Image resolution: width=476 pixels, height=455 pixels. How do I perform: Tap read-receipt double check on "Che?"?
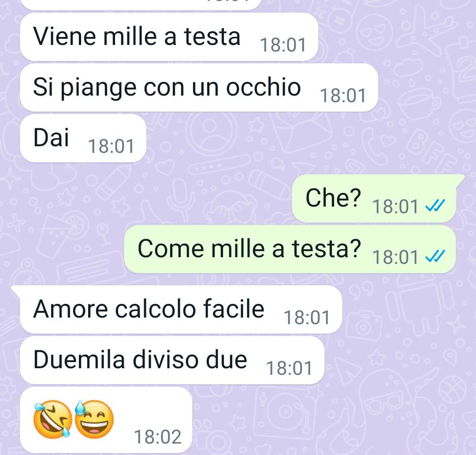pyautogui.click(x=435, y=206)
